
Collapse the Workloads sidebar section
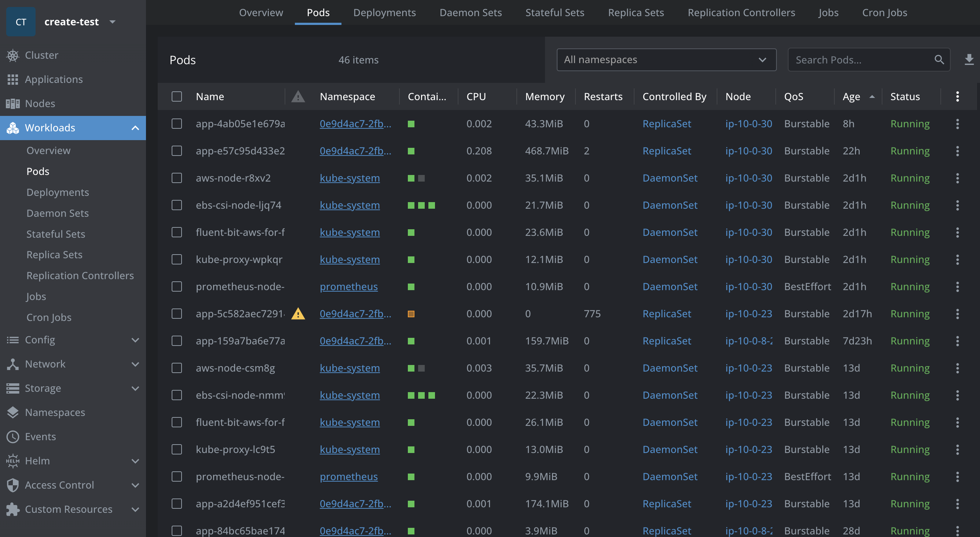pyautogui.click(x=135, y=128)
